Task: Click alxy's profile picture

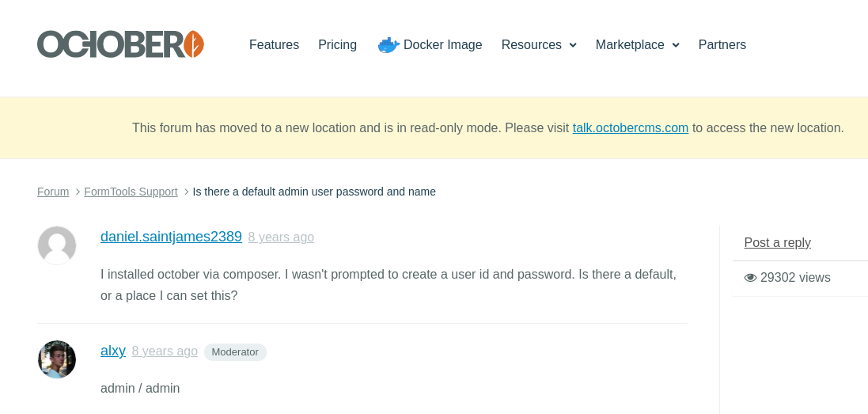Action: [x=57, y=359]
